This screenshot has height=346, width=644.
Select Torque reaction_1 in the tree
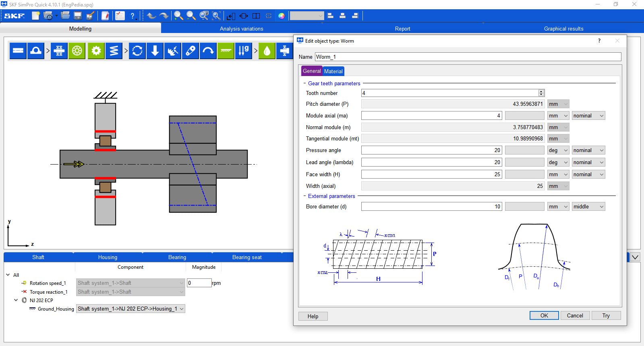point(48,292)
